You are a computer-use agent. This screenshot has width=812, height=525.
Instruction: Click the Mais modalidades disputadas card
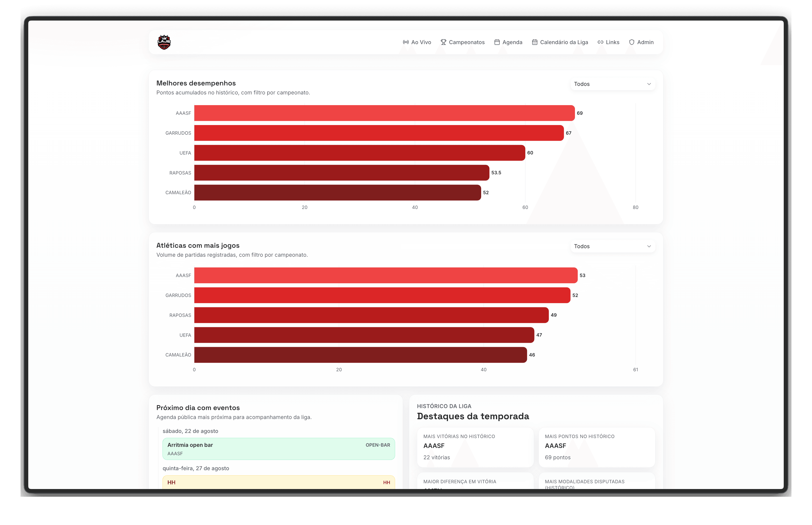(x=597, y=481)
